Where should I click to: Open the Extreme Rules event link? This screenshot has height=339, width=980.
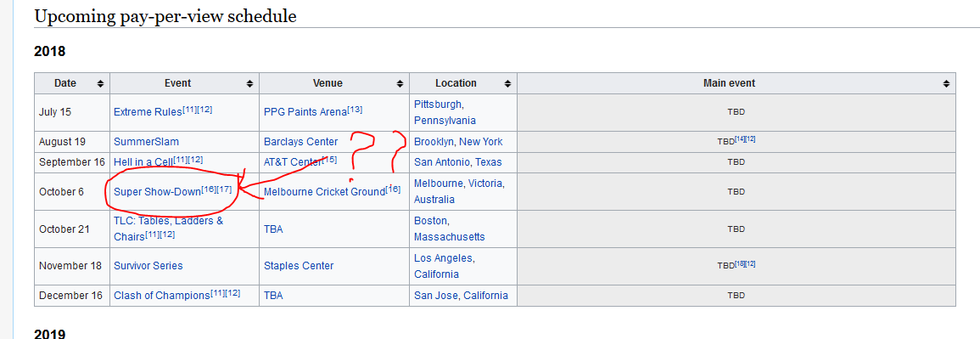coord(148,112)
